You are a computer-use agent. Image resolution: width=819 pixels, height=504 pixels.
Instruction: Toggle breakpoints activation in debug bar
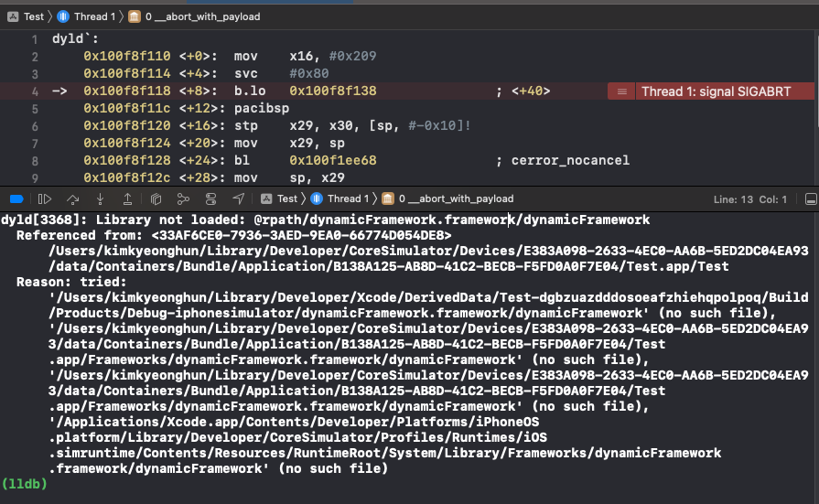pos(16,199)
